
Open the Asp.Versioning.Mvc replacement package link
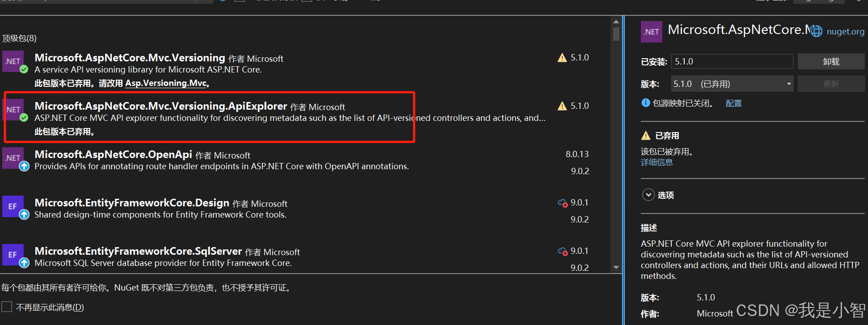click(x=166, y=83)
